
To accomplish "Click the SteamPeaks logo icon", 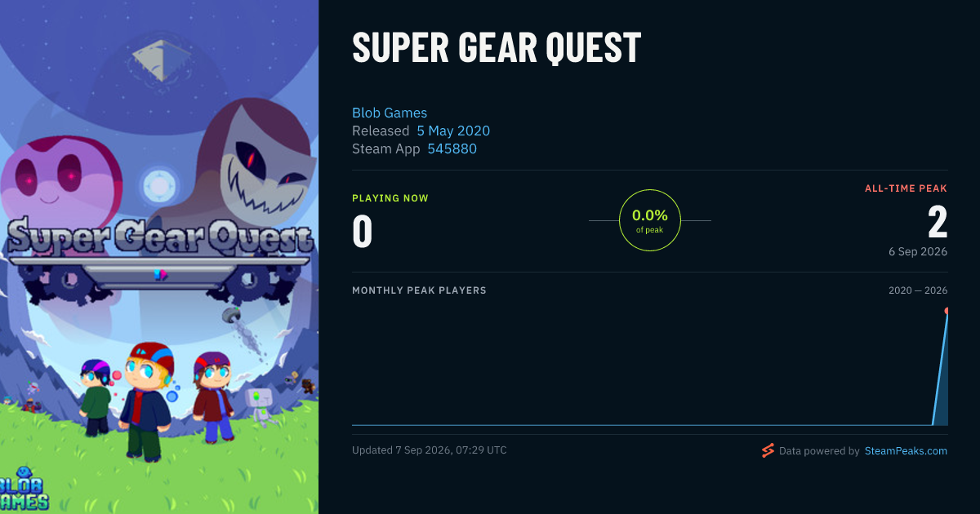I will click(768, 450).
